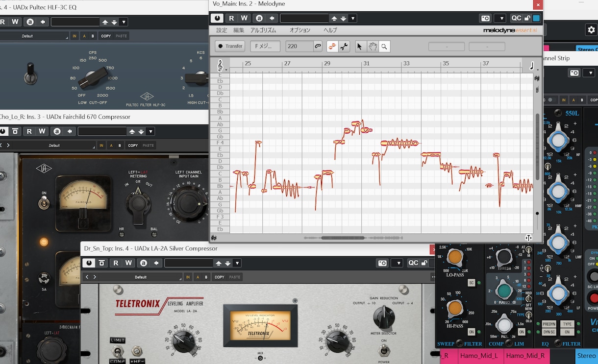Click Melodyne horizontal scrollbar thumb
Viewport: 598px width, 364px height.
pyautogui.click(x=343, y=238)
